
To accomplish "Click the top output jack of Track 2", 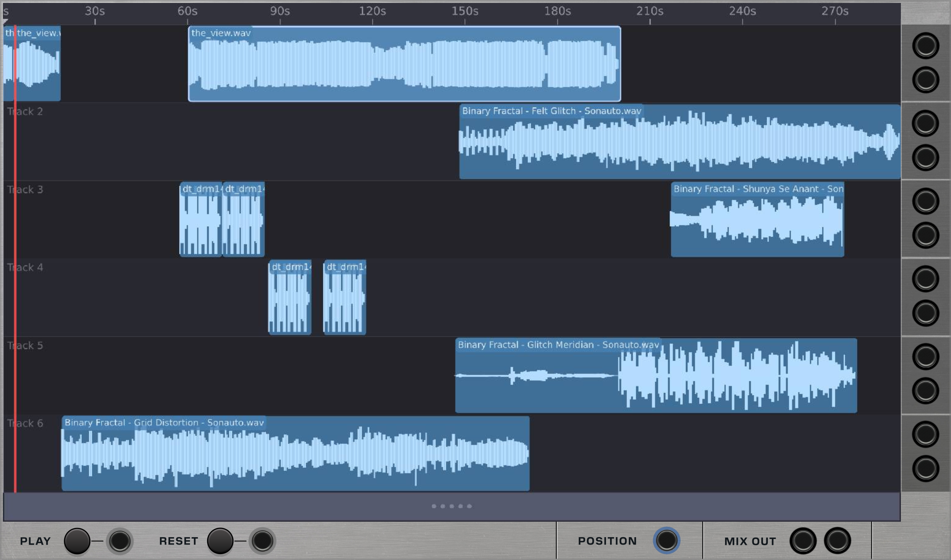I will click(925, 123).
